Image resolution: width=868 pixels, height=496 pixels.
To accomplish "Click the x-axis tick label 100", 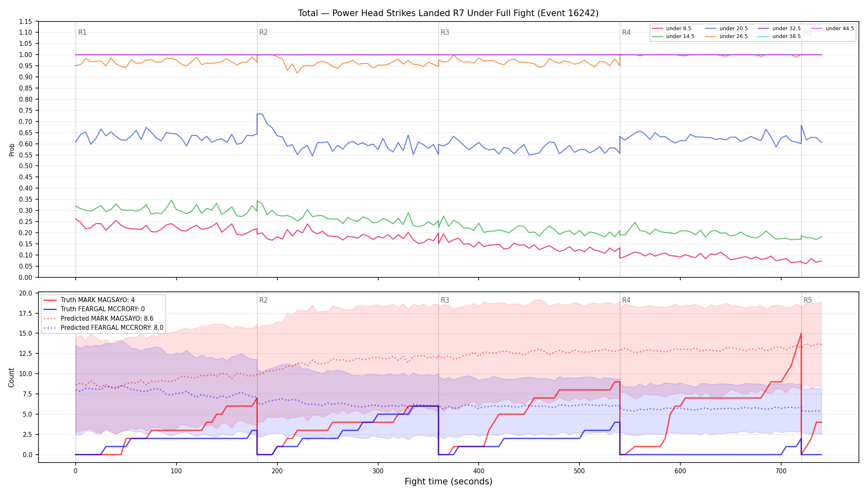I will [176, 471].
